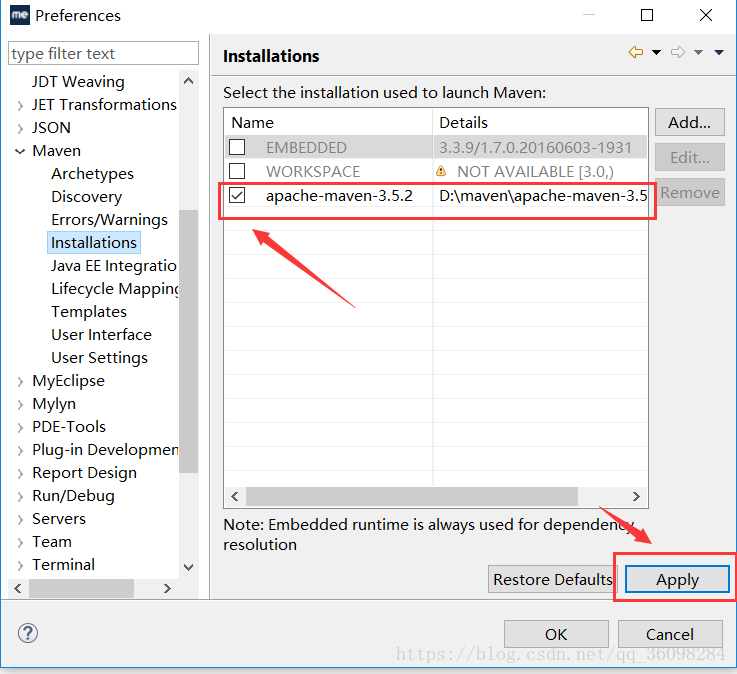Screen dimensions: 737x674
Task: Click the tree horizontal scrollbar thumb
Action: [81, 588]
